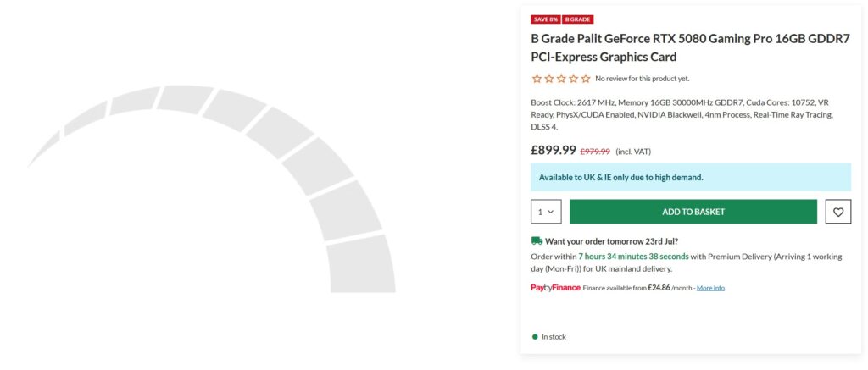Click ADD TO BASKET button
The height and width of the screenshot is (370, 868).
click(693, 212)
